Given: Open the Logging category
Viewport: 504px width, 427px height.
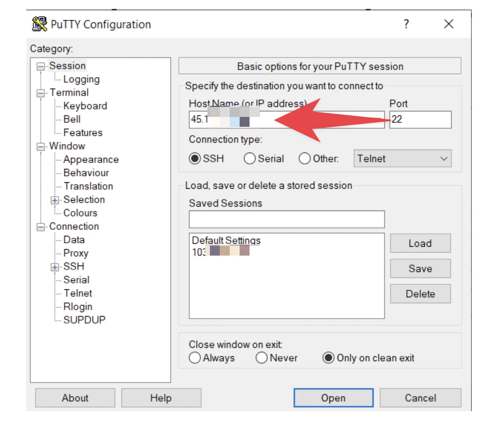Looking at the screenshot, I should 81,79.
